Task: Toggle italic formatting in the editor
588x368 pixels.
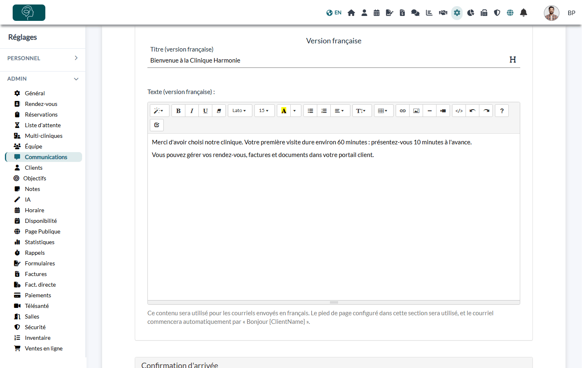Action: (x=192, y=111)
